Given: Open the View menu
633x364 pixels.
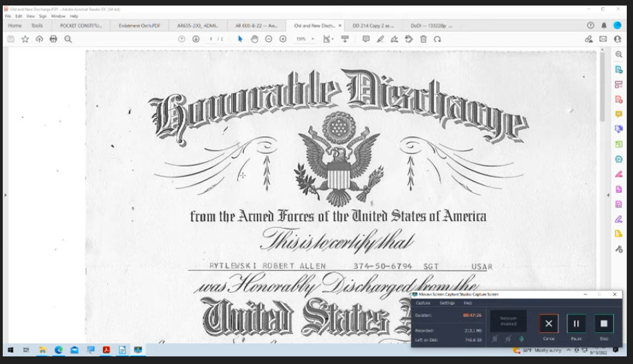Looking at the screenshot, I should tap(30, 16).
